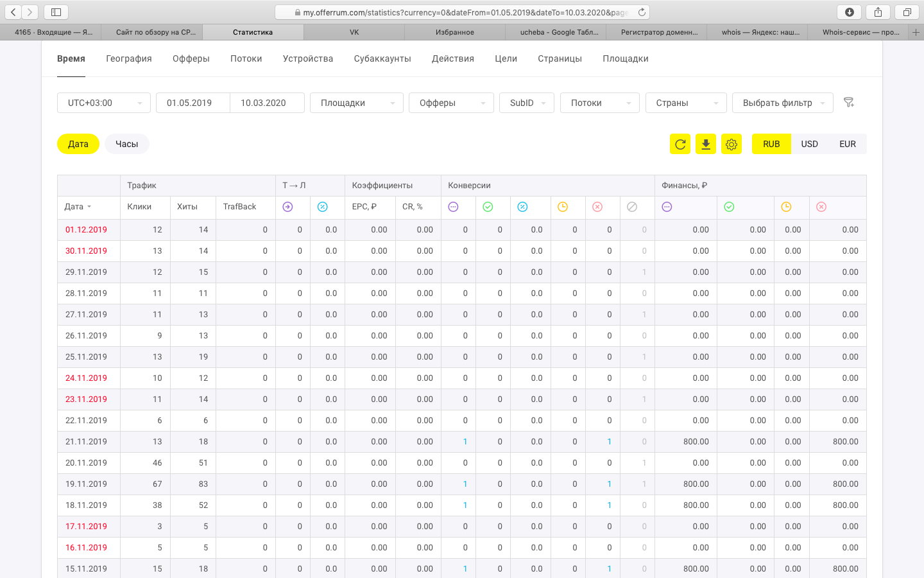Click the refresh statistics button
Screen dimensions: 924x578
[680, 144]
